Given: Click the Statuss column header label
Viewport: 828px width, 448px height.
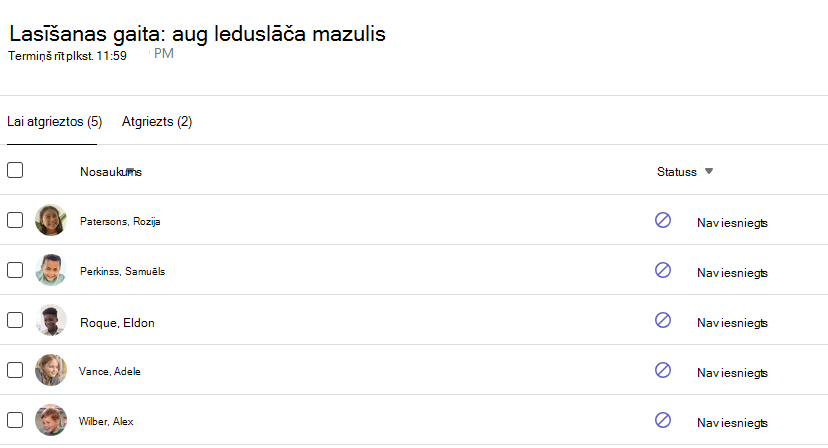Looking at the screenshot, I should pyautogui.click(x=676, y=172).
